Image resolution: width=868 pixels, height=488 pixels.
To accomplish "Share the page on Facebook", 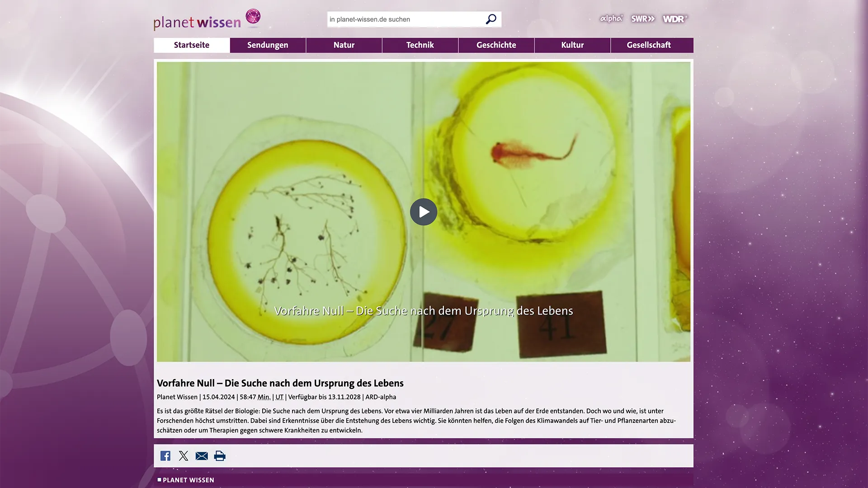I will (165, 456).
